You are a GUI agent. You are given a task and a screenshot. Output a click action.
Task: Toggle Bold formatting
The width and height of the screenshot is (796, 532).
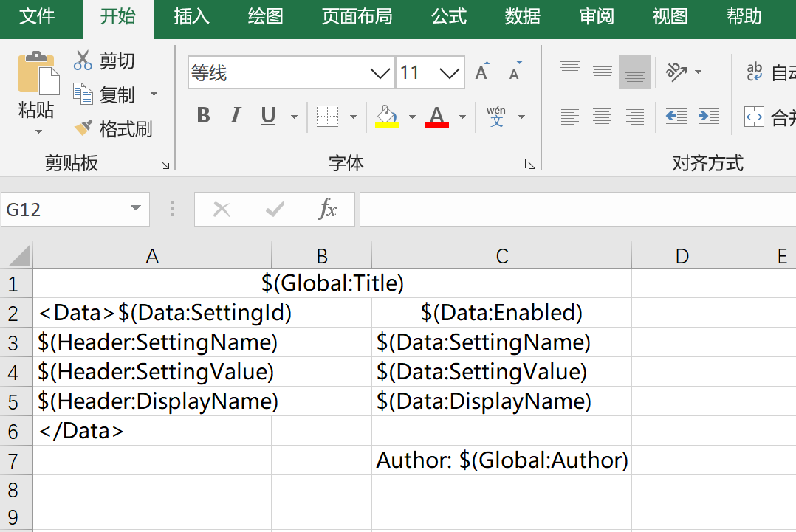203,116
